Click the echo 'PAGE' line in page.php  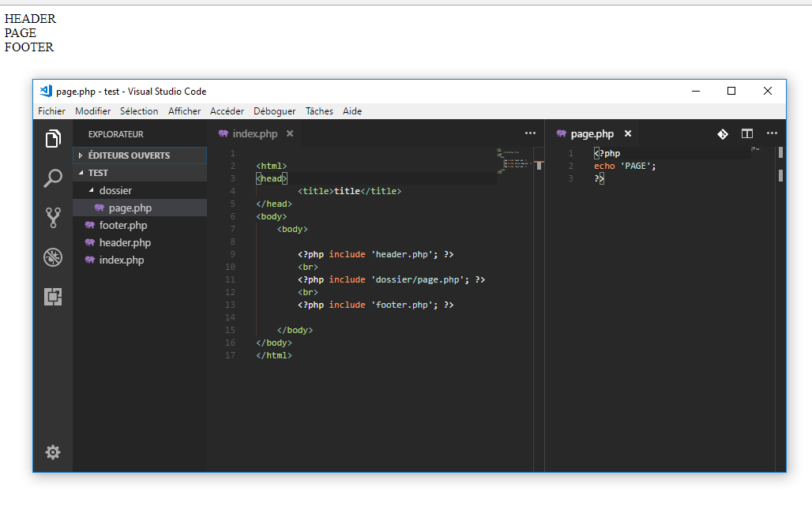[625, 166]
